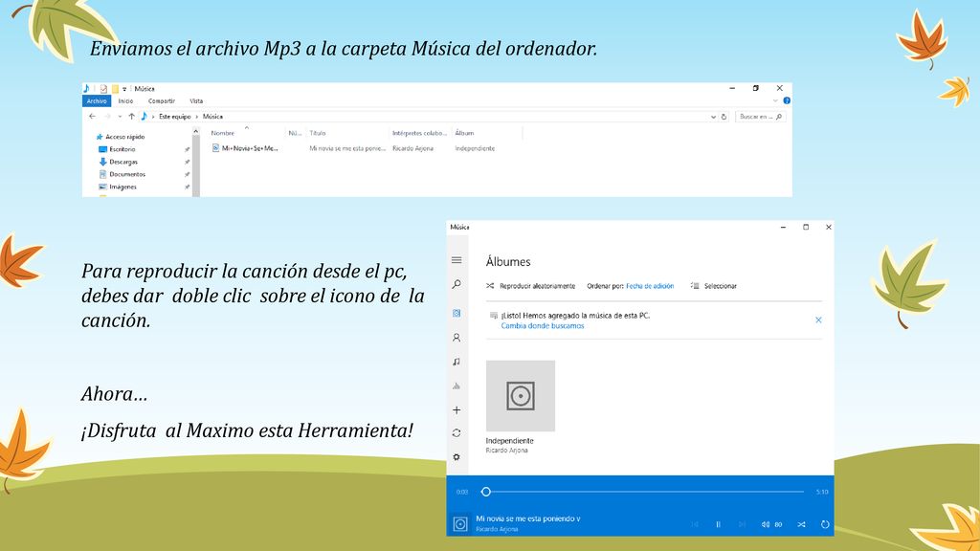Click 'Música' in the address breadcrumb
Viewport: 980px width, 551px height.
tap(212, 117)
